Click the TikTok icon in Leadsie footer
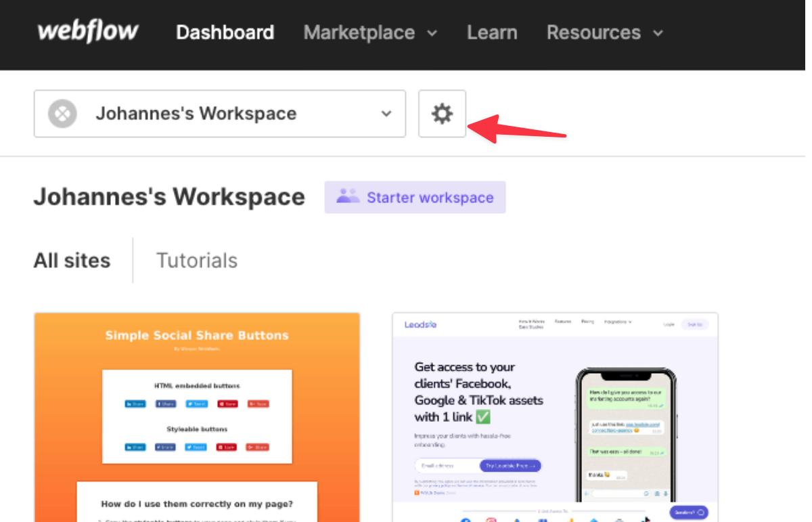Image resolution: width=812 pixels, height=522 pixels. [x=646, y=519]
